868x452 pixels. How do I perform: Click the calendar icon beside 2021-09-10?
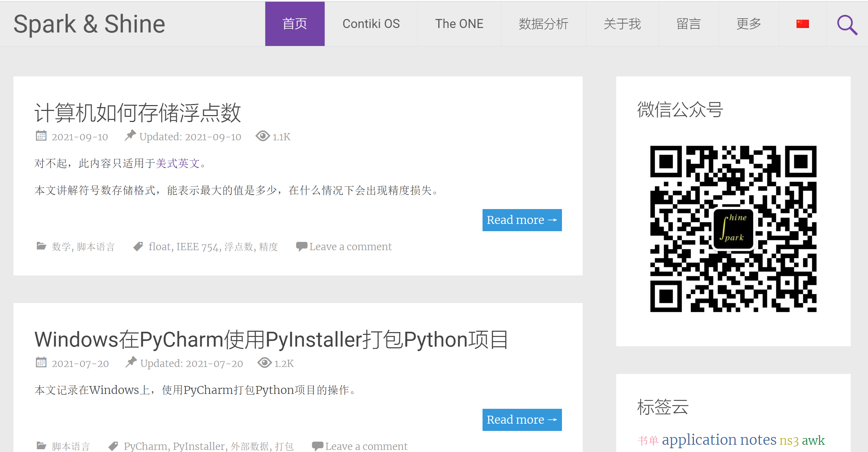pyautogui.click(x=41, y=136)
